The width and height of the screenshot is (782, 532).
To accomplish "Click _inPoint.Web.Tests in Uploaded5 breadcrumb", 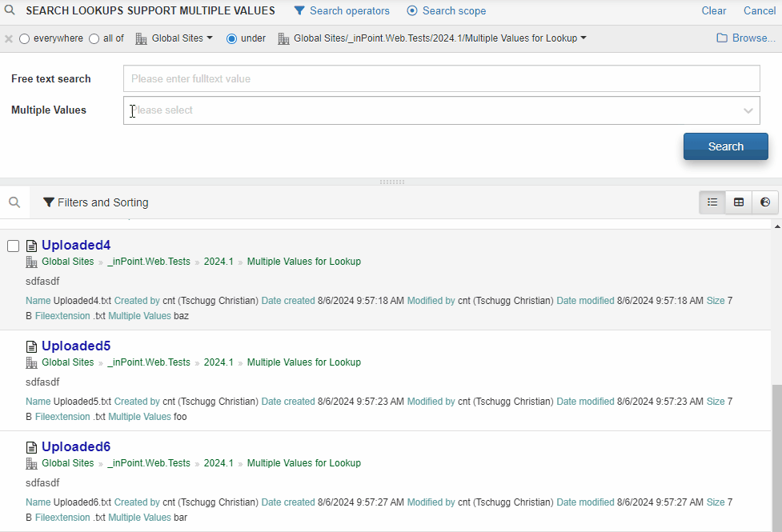I will pyautogui.click(x=149, y=362).
